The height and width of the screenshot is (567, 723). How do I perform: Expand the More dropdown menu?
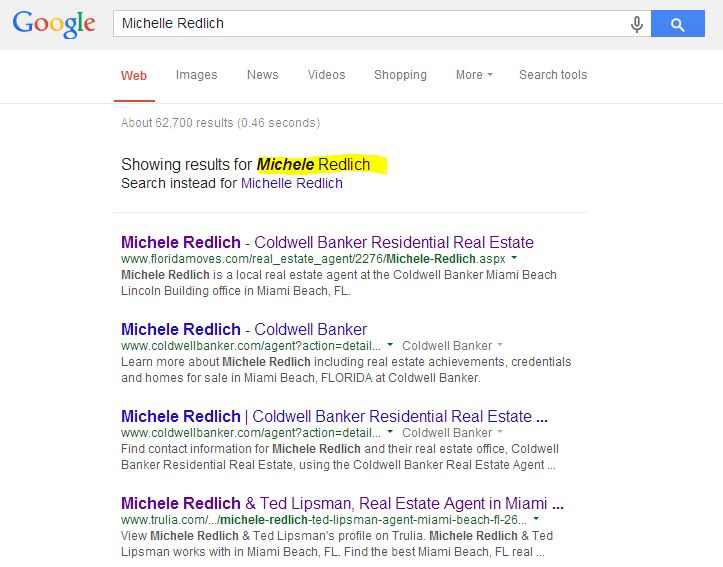pyautogui.click(x=474, y=75)
